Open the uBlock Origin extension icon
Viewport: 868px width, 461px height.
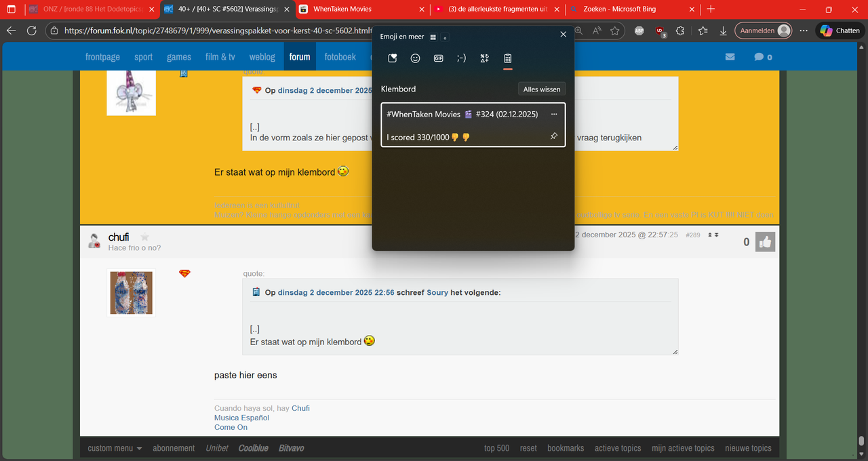(x=660, y=31)
